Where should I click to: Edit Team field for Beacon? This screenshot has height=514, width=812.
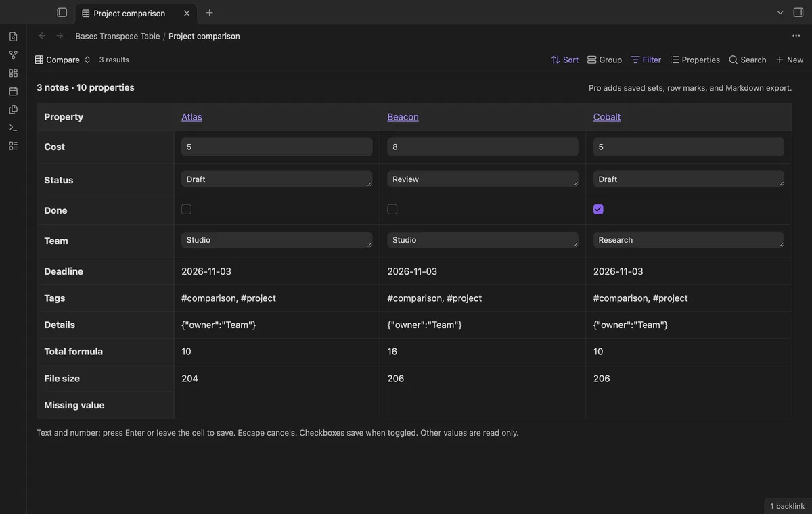pos(483,240)
